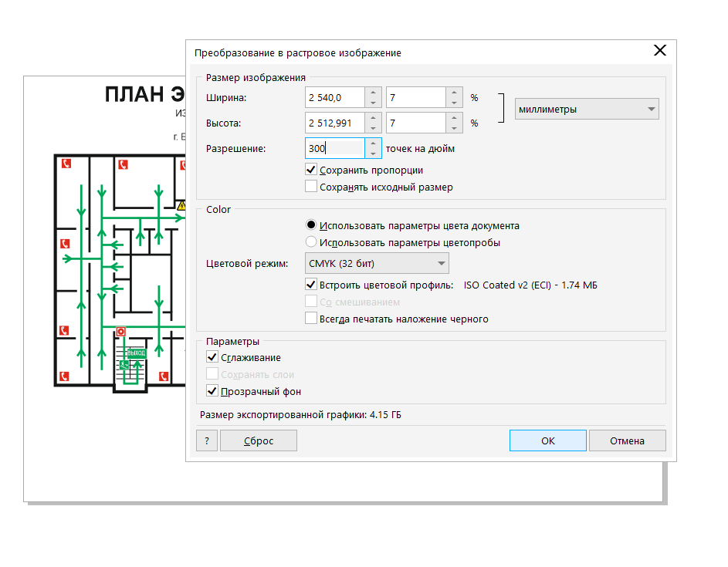
Task: Click the ПЛАН Э title text on document
Action: point(145,94)
